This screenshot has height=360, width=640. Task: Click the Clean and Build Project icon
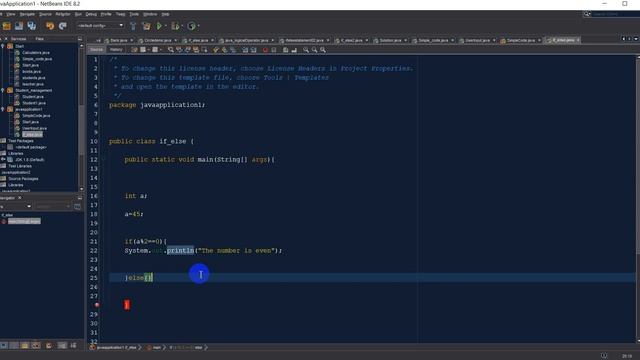[x=146, y=26]
